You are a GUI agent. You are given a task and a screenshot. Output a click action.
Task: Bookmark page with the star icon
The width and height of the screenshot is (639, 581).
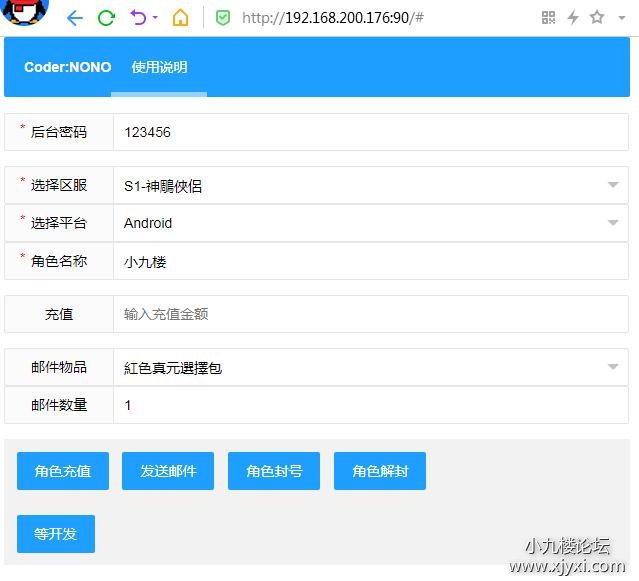pyautogui.click(x=597, y=17)
